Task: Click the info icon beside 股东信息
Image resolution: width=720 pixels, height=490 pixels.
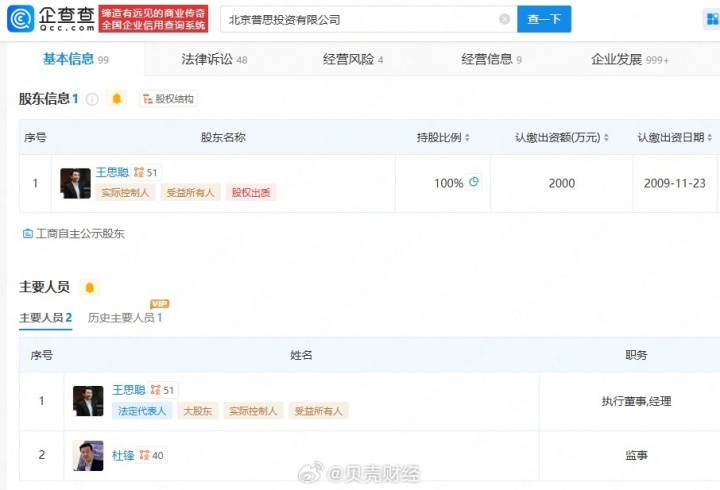Action: pyautogui.click(x=92, y=99)
